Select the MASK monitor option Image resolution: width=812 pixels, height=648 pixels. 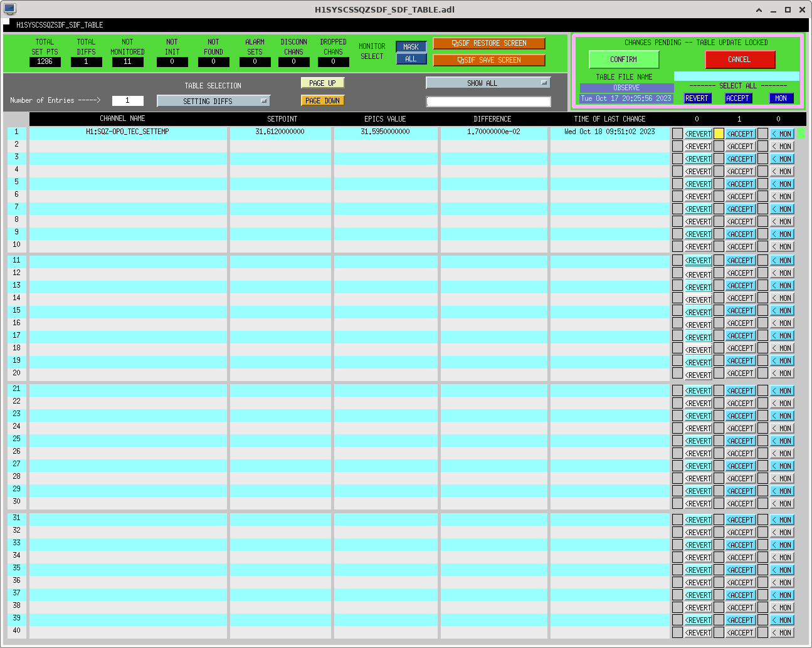(411, 47)
